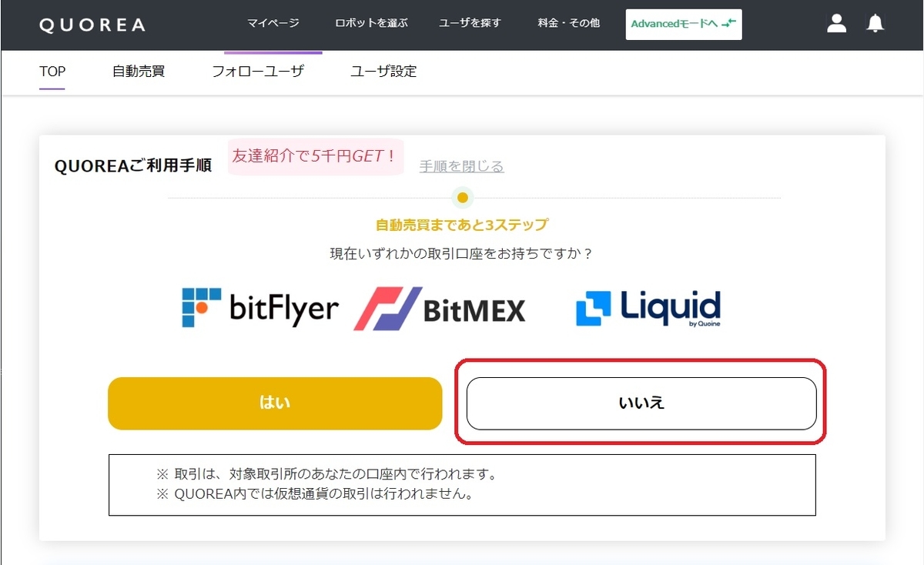This screenshot has height=565, width=924.
Task: Click the QUOREAご利用手順 heading
Action: (x=133, y=166)
